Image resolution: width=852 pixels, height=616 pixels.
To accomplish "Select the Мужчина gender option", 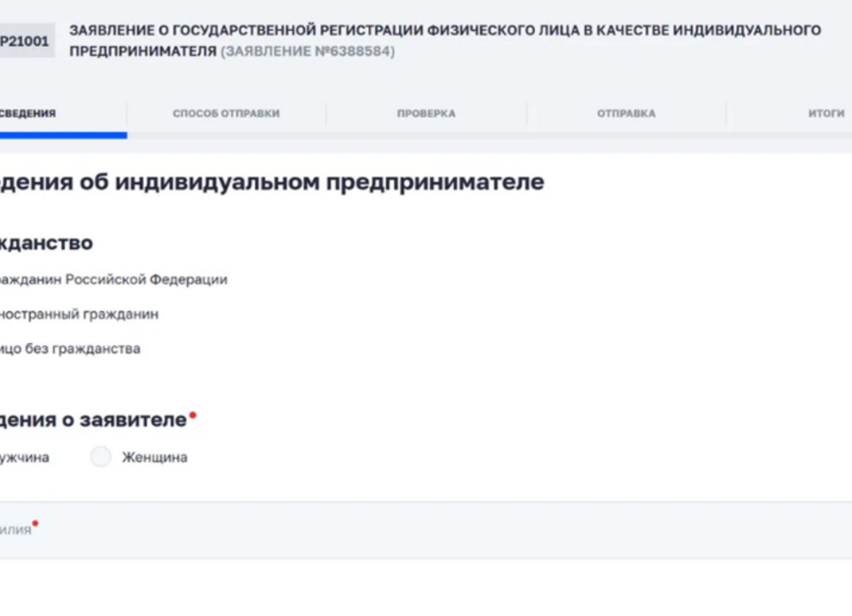I will tap(24, 458).
